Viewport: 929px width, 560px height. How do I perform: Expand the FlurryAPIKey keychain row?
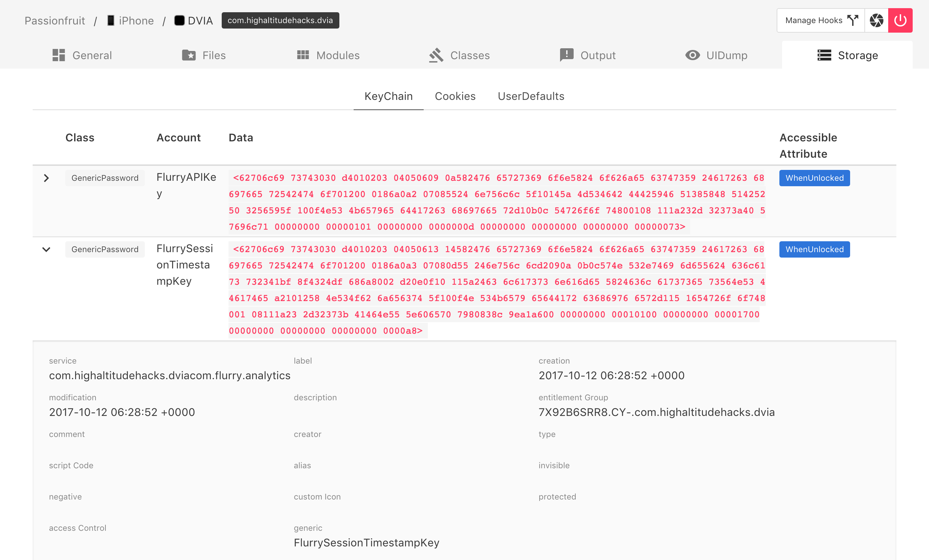46,178
